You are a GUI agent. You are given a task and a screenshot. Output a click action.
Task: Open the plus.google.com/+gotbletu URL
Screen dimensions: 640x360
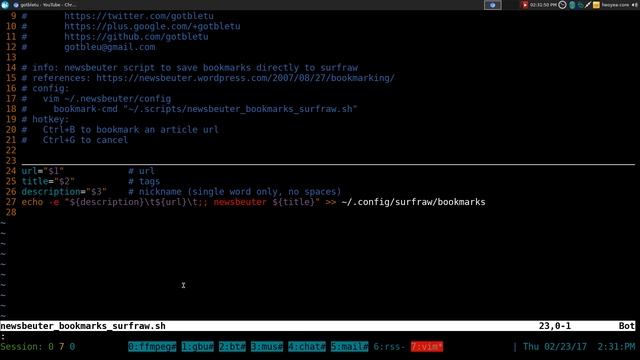(x=152, y=26)
